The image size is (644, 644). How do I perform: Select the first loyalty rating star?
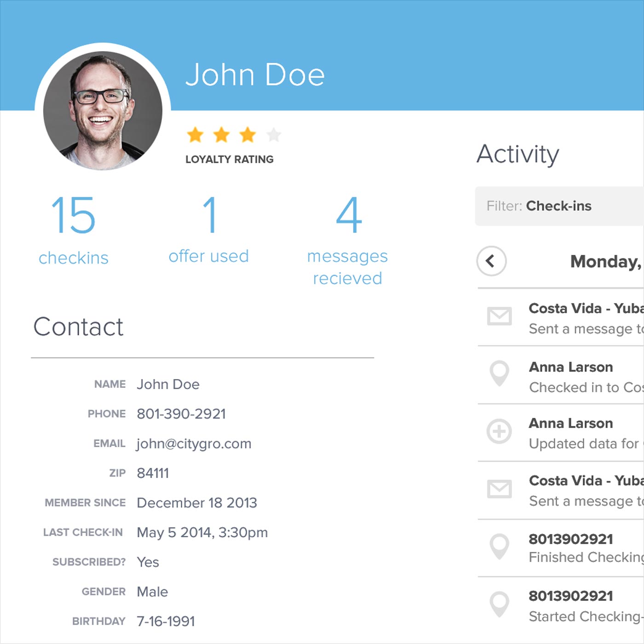(195, 134)
